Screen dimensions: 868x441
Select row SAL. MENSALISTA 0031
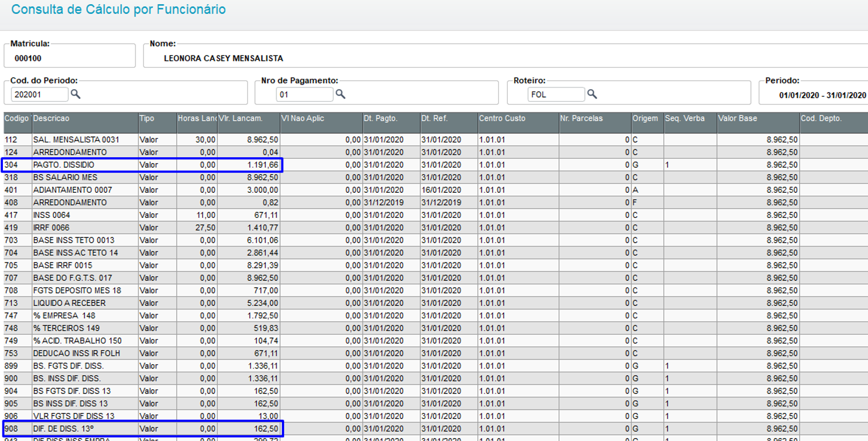point(436,140)
